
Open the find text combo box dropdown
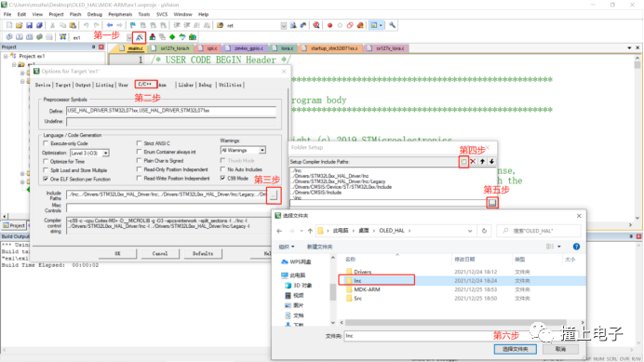click(x=284, y=25)
